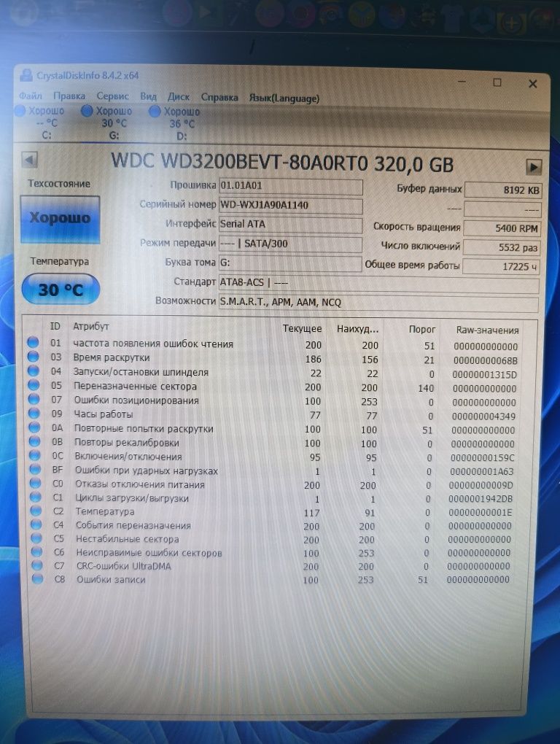This screenshot has width=560, height=744.
Task: Click status dot for Переназначенные сектора
Action: point(34,385)
